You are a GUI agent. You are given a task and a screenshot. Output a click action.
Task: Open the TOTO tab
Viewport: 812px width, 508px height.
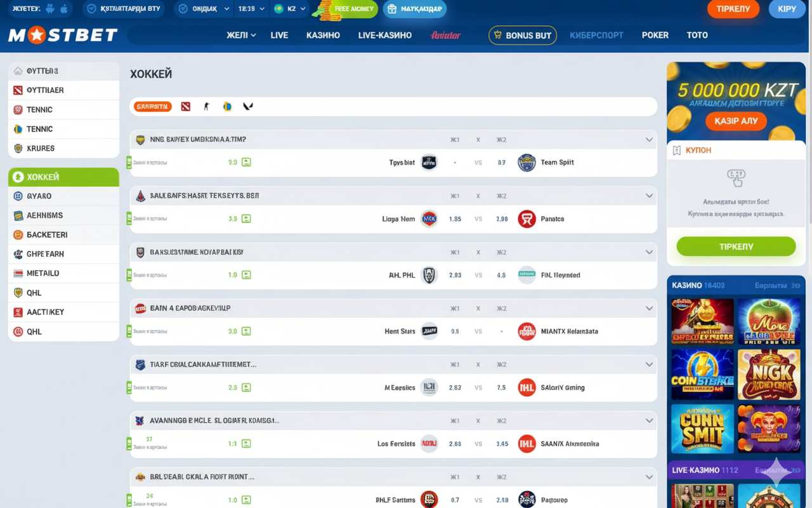click(x=697, y=36)
